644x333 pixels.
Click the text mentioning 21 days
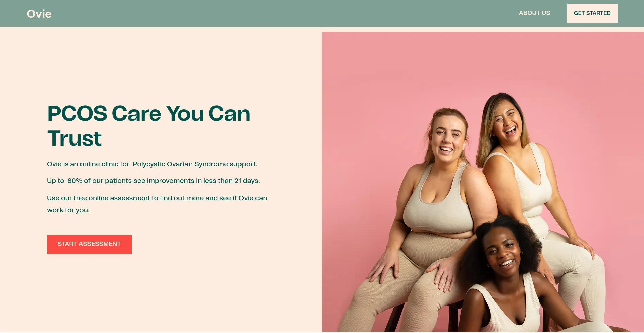pyautogui.click(x=247, y=181)
